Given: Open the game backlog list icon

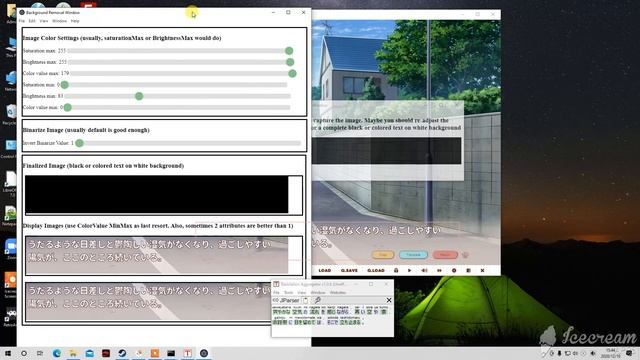Looking at the screenshot, I should coord(468,271).
